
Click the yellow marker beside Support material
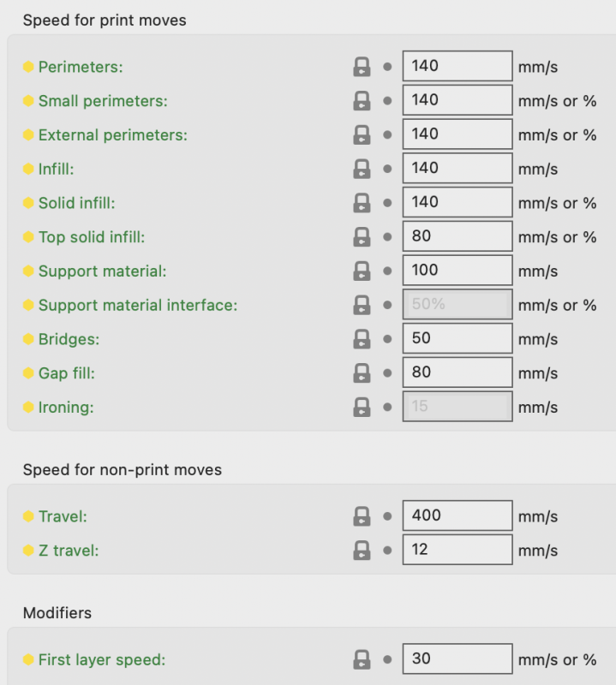pos(28,271)
